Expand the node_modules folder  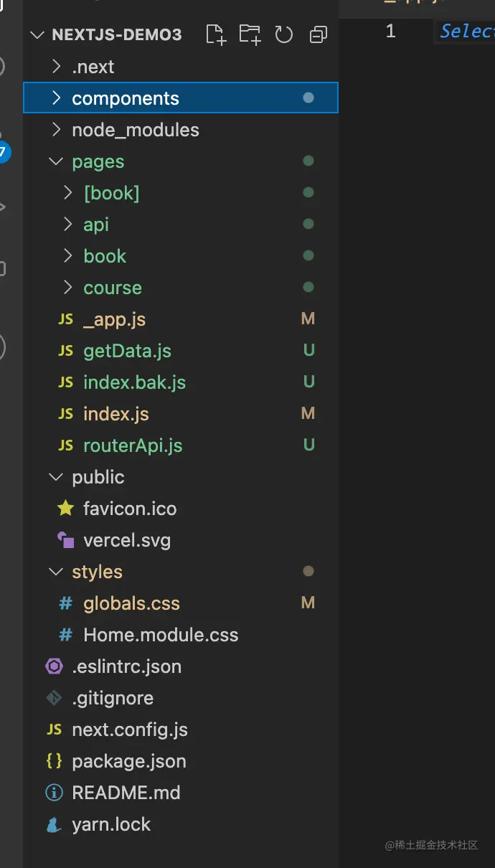coord(135,130)
